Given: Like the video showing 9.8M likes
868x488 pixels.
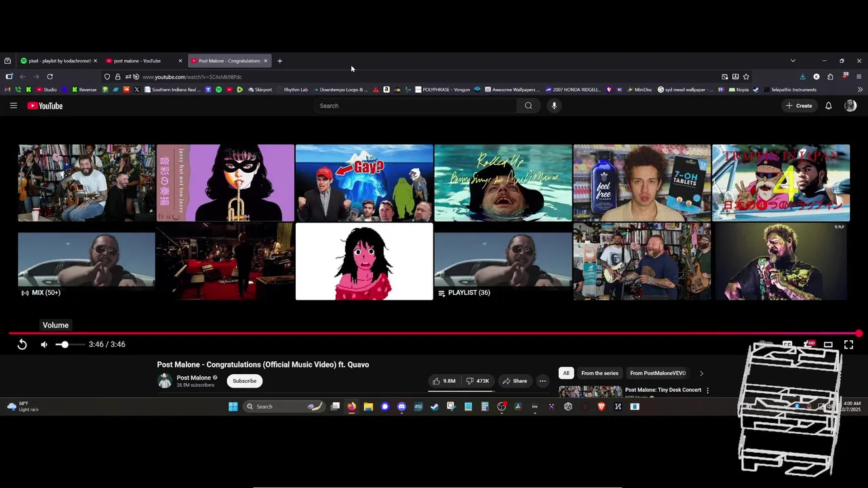Looking at the screenshot, I should [x=444, y=381].
